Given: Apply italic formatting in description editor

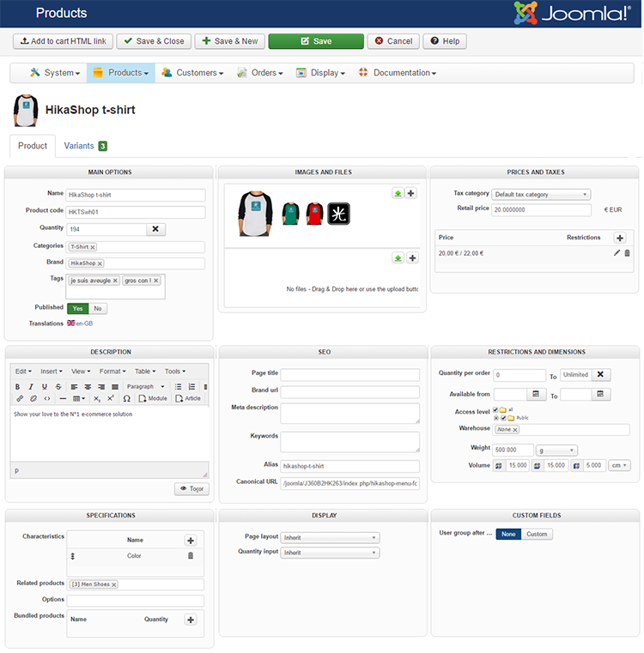Looking at the screenshot, I should (31, 387).
